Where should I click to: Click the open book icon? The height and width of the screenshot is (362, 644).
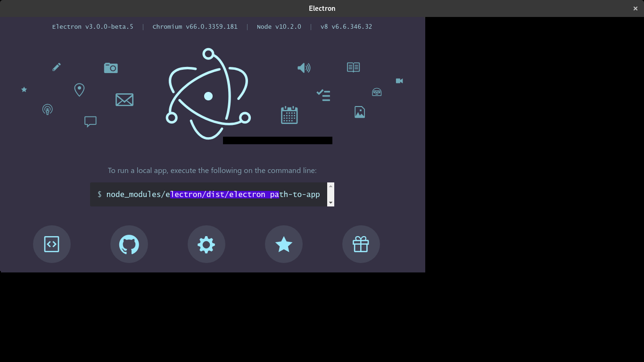click(353, 67)
